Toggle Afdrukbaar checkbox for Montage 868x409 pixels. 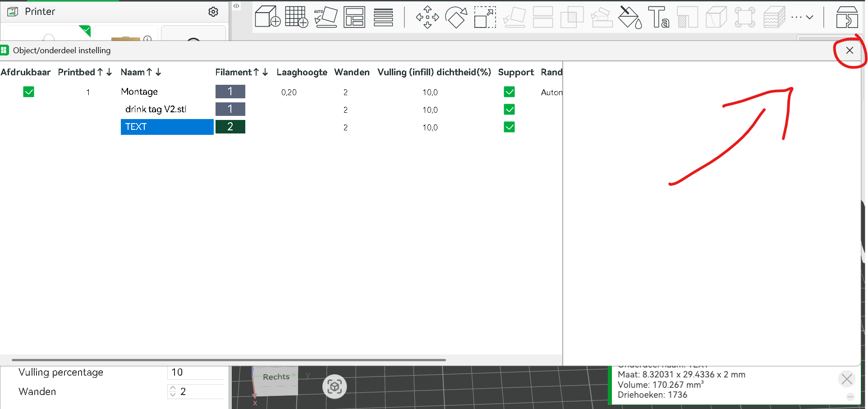click(29, 92)
